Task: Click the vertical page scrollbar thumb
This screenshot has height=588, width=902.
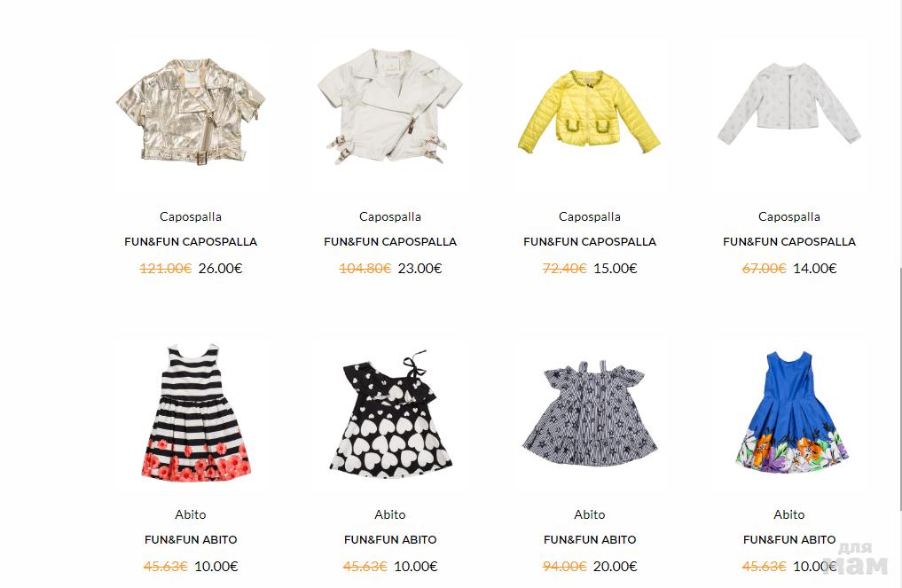Action: 900,388
